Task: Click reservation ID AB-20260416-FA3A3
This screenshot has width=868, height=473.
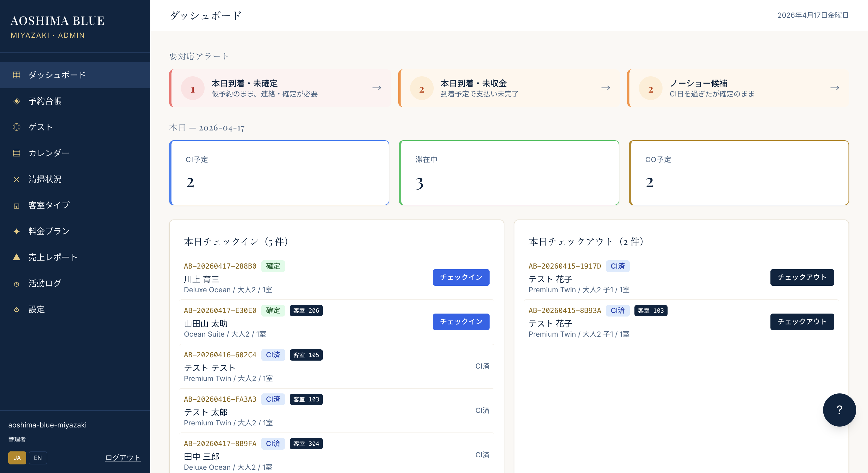Action: coord(220,399)
